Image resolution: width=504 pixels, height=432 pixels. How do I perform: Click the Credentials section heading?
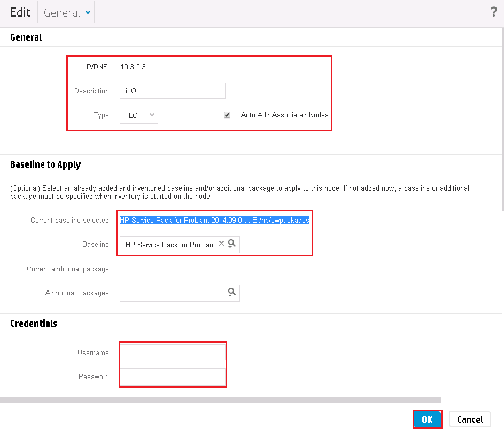[x=34, y=323]
